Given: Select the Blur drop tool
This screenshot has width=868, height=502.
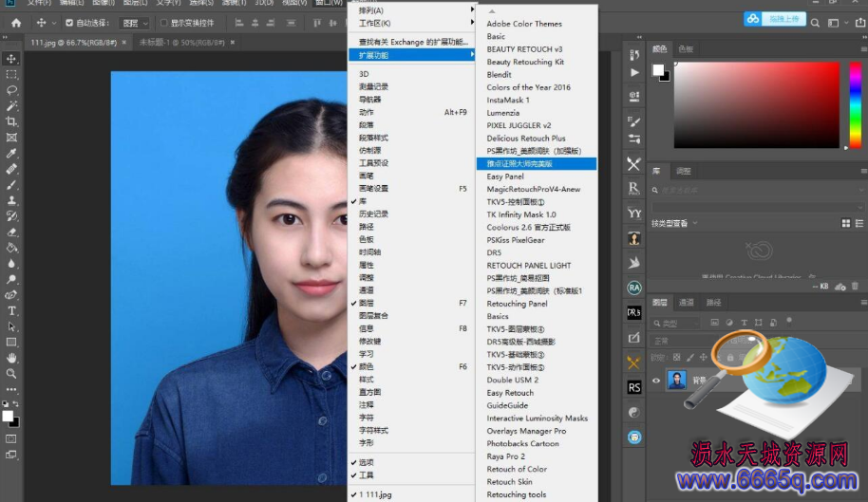Looking at the screenshot, I should point(11,263).
